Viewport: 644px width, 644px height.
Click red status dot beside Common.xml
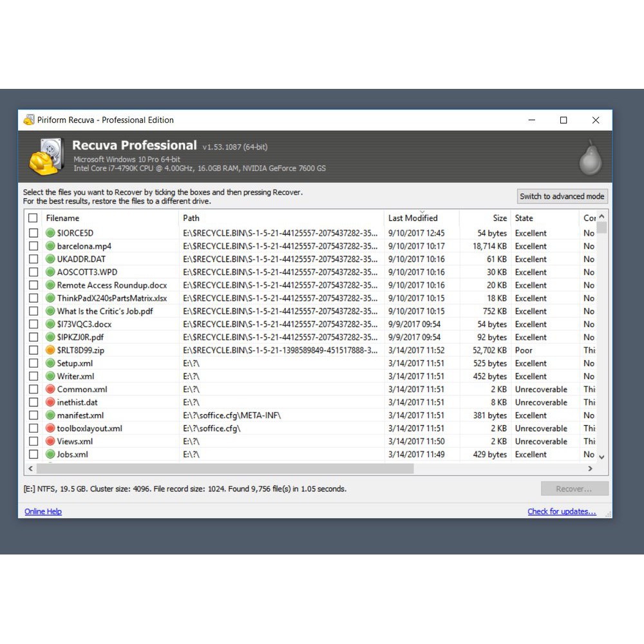[50, 389]
